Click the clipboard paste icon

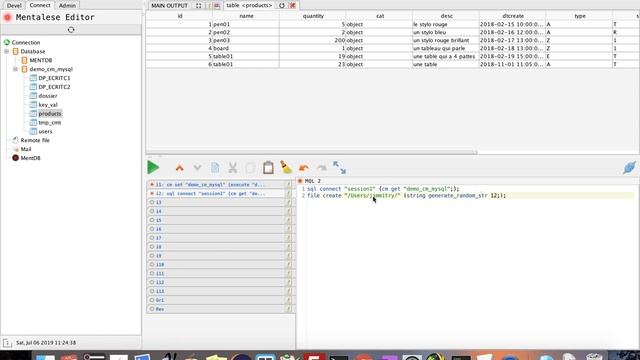pos(268,168)
